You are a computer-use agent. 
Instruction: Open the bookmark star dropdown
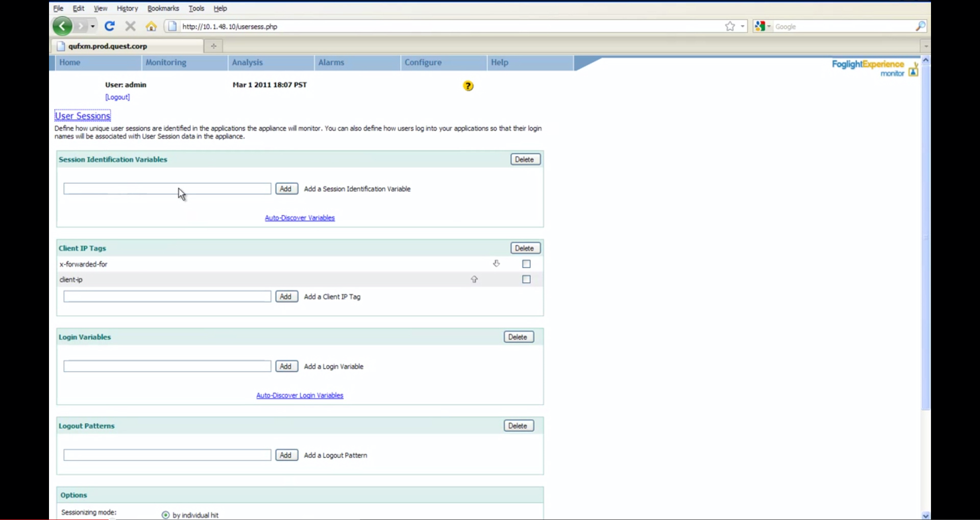click(x=741, y=26)
